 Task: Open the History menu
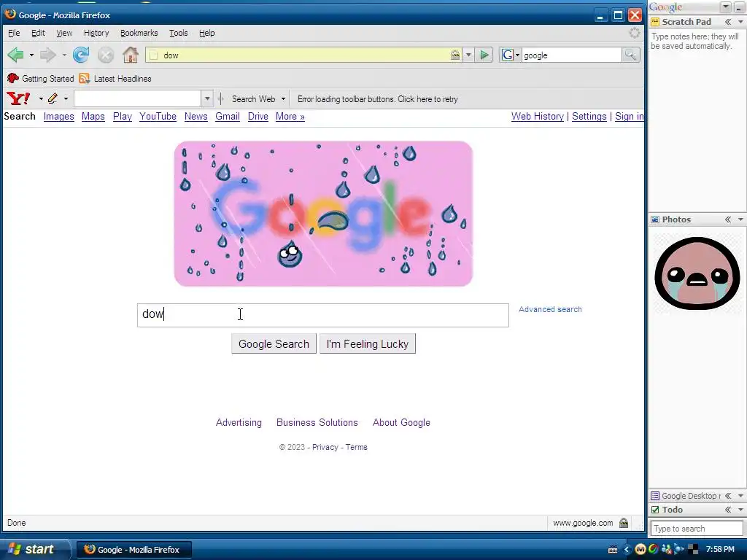(96, 33)
